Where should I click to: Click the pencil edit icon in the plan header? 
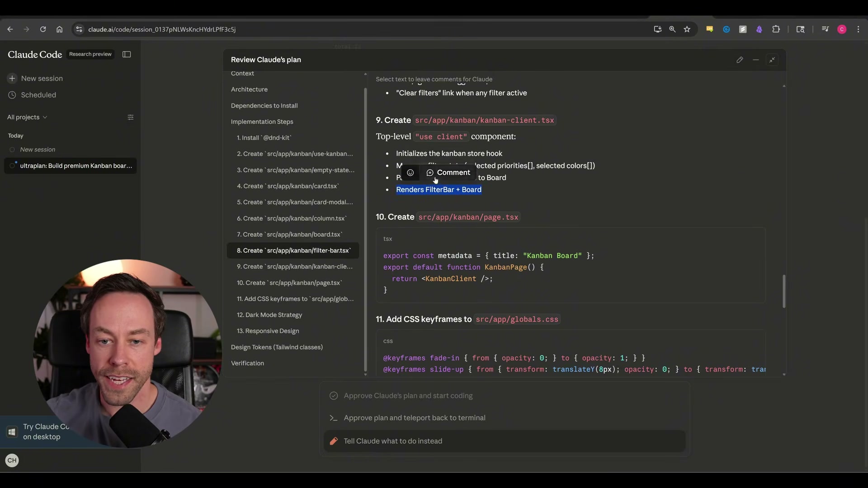(x=740, y=60)
